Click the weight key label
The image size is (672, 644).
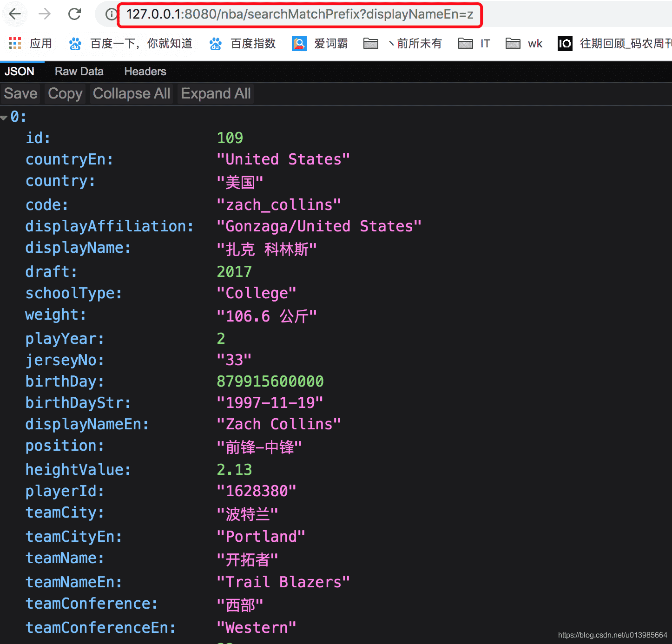coord(56,315)
